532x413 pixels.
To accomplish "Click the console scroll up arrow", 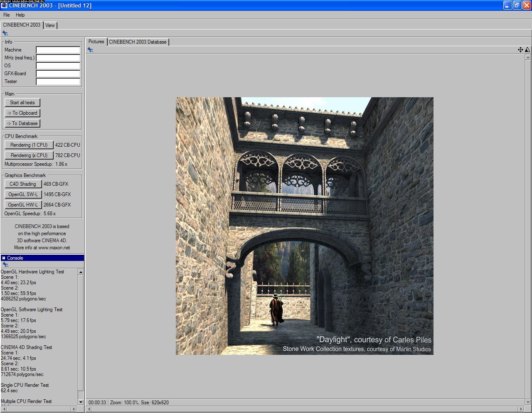I will tap(81, 272).
